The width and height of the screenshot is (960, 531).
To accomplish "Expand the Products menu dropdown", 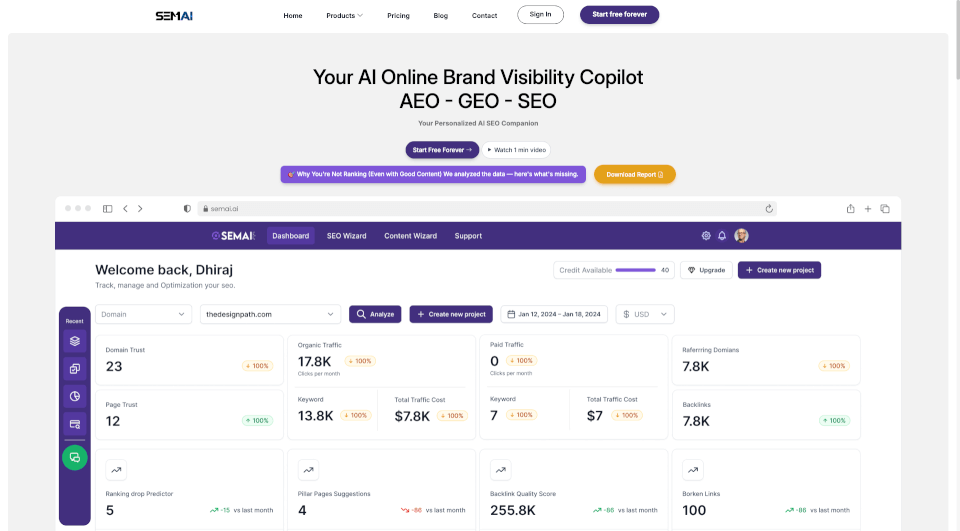I will (x=344, y=15).
